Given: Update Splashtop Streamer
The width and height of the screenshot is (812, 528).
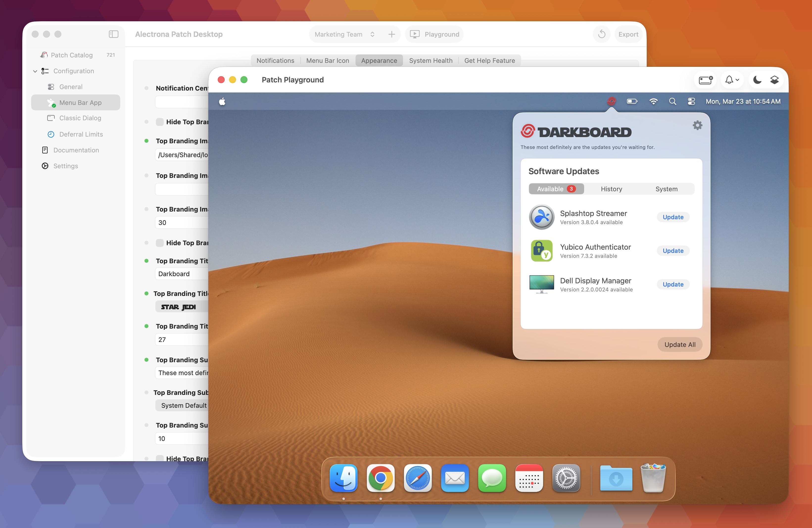Looking at the screenshot, I should [673, 217].
